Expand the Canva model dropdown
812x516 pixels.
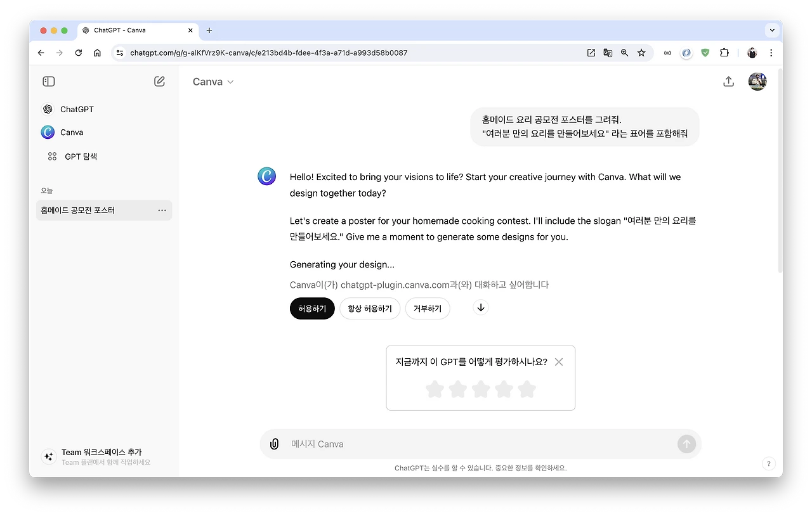(214, 82)
